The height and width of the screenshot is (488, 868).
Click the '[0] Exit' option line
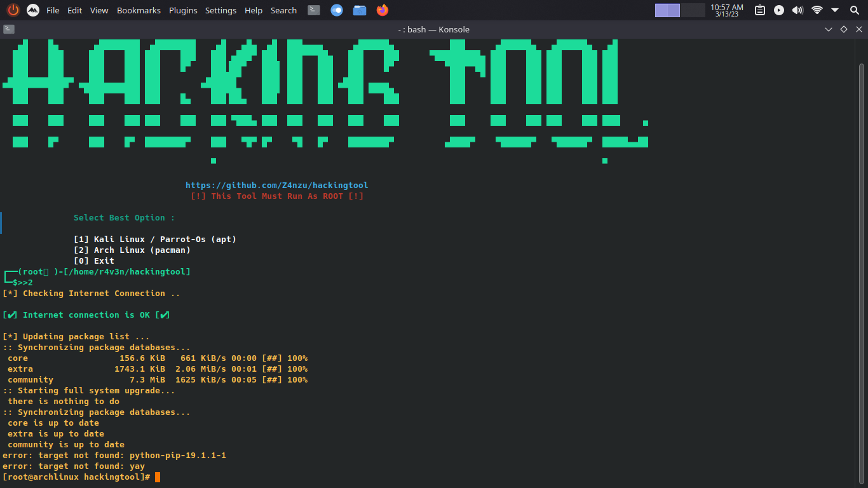94,261
